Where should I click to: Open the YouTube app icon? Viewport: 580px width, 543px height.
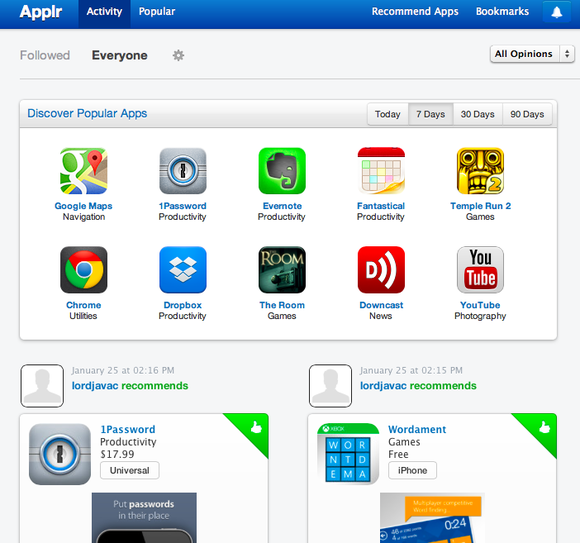(x=480, y=270)
